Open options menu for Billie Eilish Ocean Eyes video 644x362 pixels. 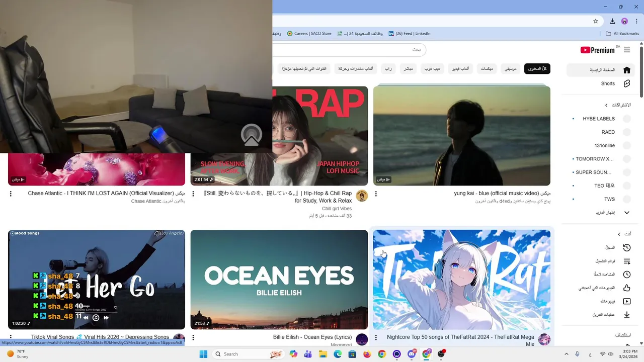tap(193, 337)
